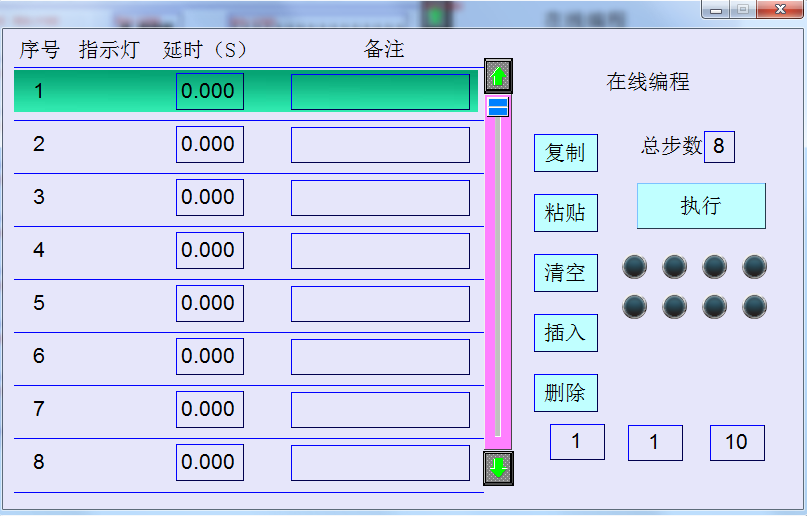Click the last indicator light in bottom row
Viewport: 807px width, 516px height.
[x=755, y=306]
